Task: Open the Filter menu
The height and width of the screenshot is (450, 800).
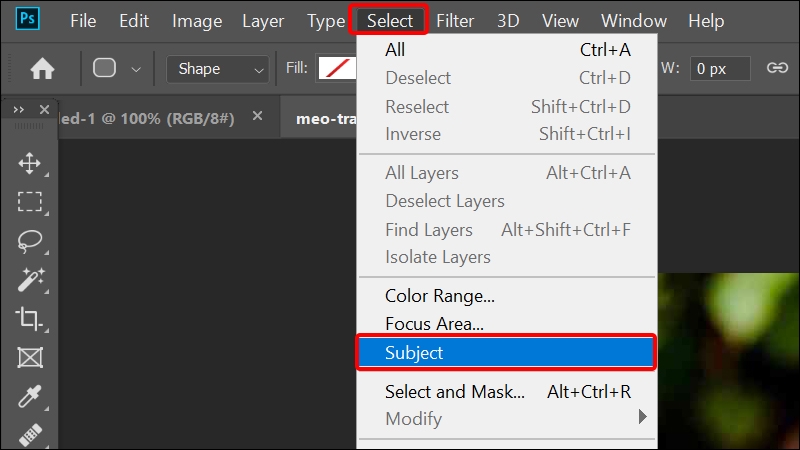Action: pyautogui.click(x=455, y=21)
